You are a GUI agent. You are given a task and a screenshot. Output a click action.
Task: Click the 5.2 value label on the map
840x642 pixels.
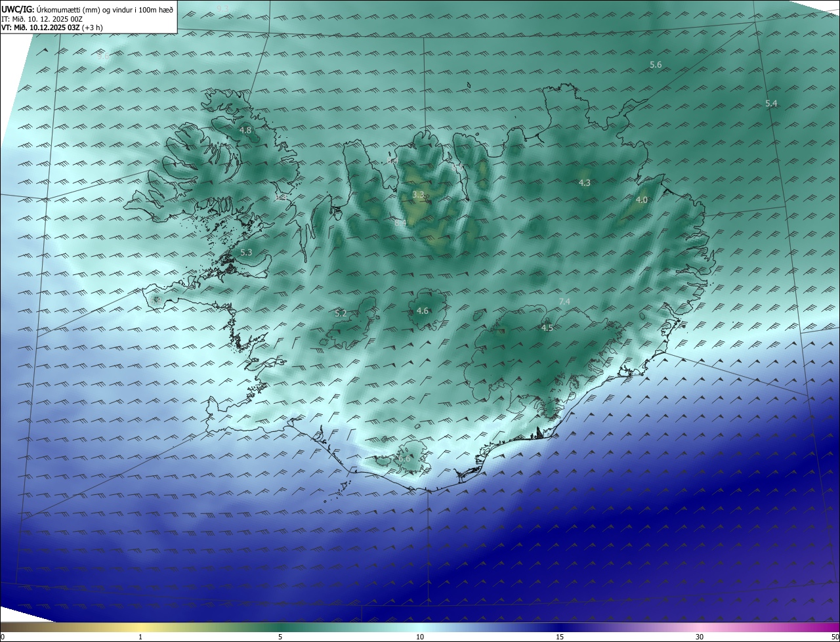(341, 313)
